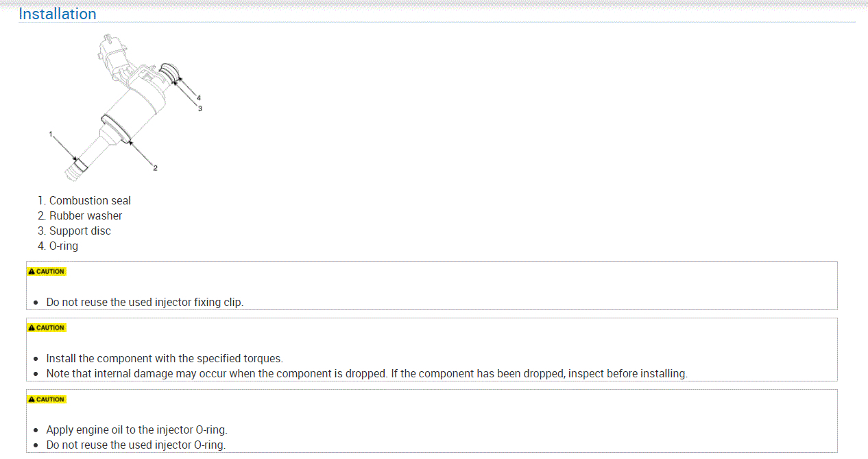Click the "Do not reuse the used injector fixing clip" text
Screen dimensions: 868x459
[144, 303]
